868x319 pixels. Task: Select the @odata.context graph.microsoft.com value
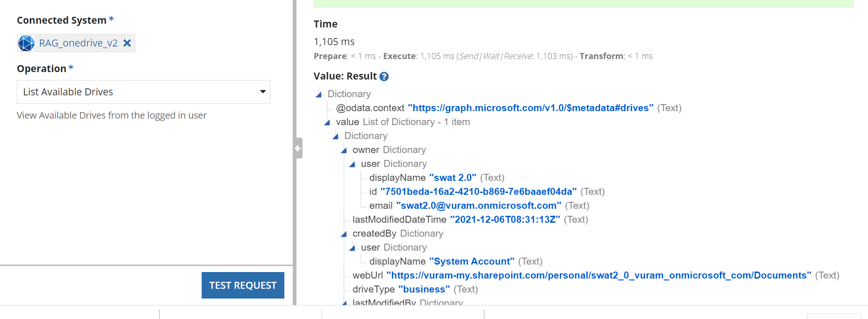(x=531, y=108)
